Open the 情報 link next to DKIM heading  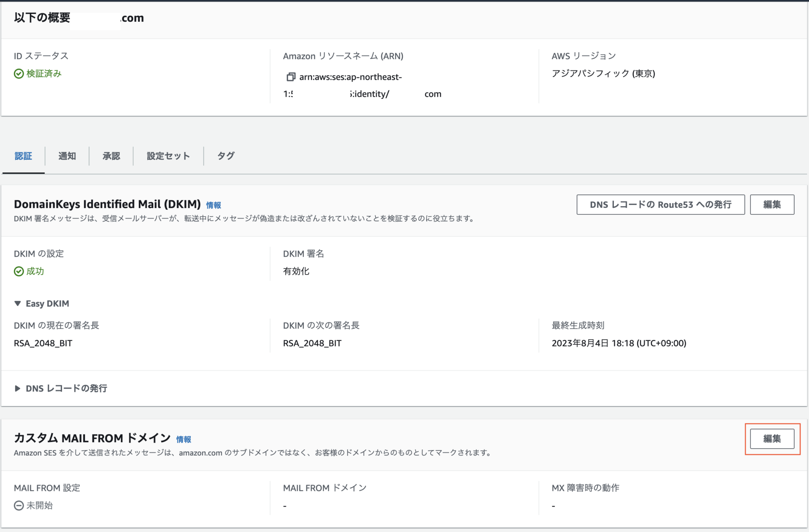(x=213, y=205)
